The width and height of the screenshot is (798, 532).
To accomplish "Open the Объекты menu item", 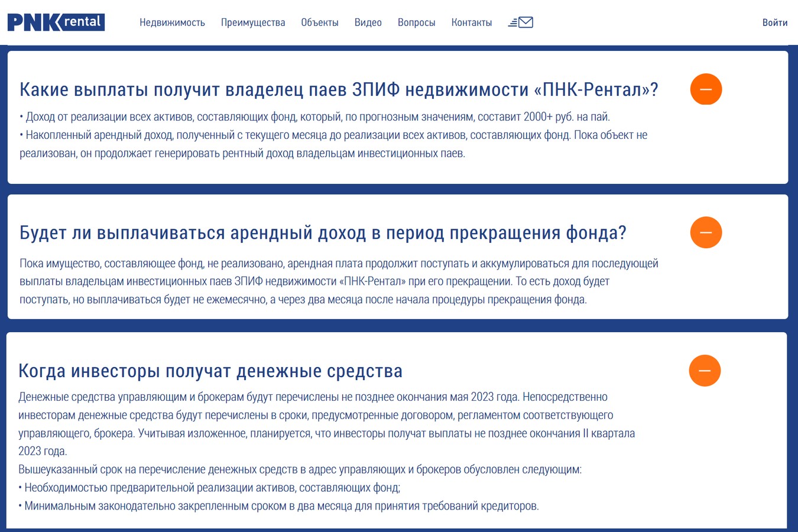I will [x=320, y=22].
